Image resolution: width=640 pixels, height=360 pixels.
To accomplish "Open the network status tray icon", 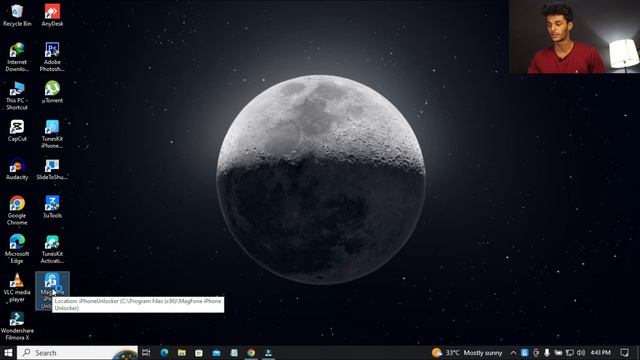I will [570, 353].
